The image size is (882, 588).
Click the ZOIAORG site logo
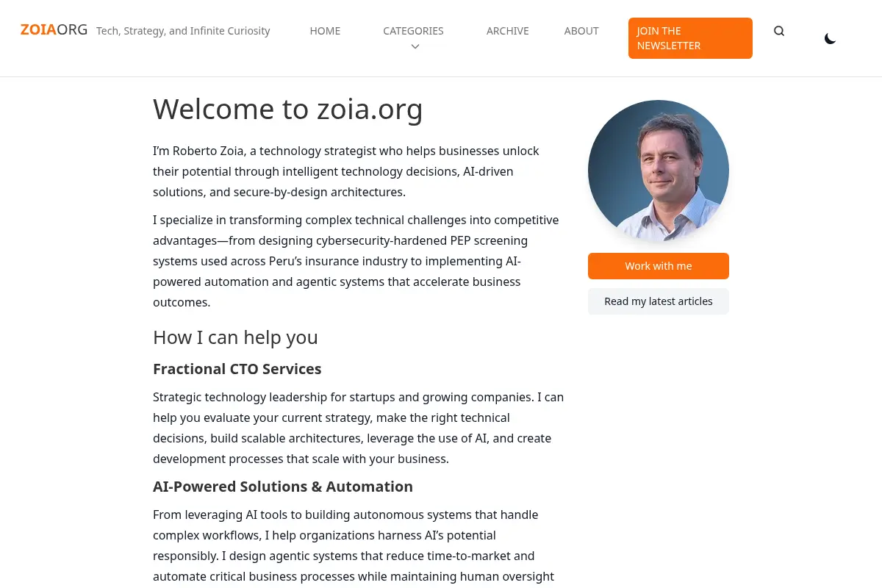(54, 30)
